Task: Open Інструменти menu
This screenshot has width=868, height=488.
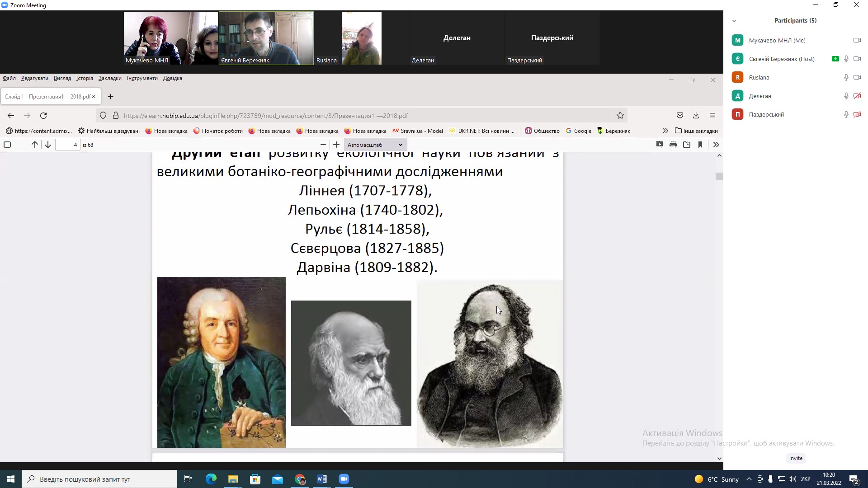Action: pyautogui.click(x=142, y=78)
